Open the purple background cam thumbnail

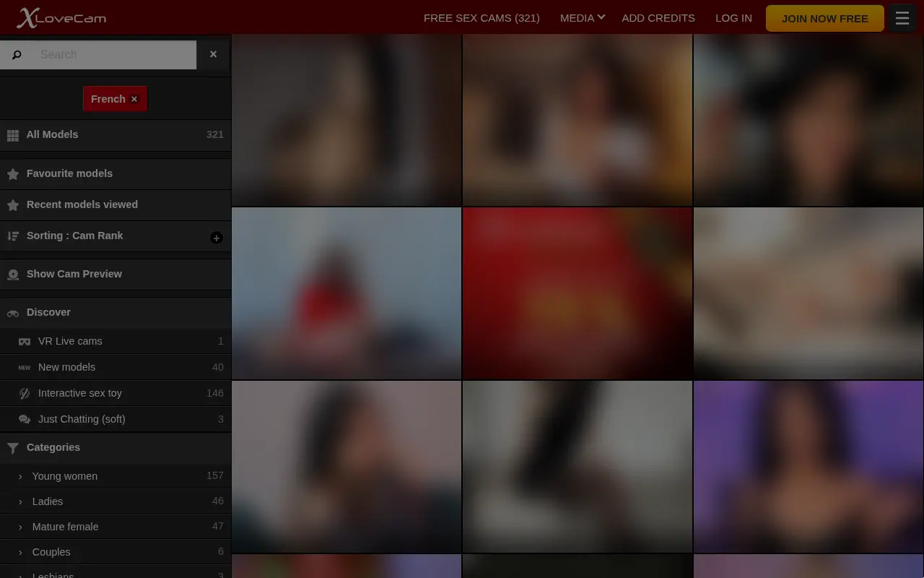(x=808, y=467)
